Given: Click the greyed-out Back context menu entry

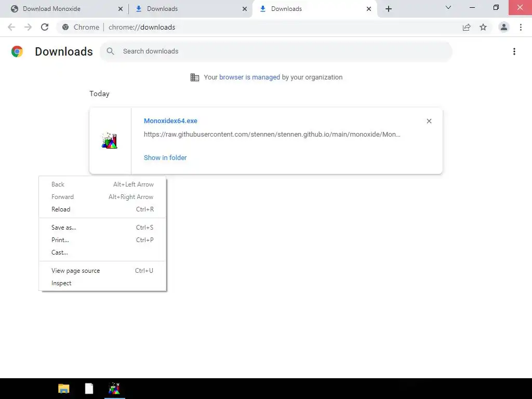Looking at the screenshot, I should pos(102,184).
